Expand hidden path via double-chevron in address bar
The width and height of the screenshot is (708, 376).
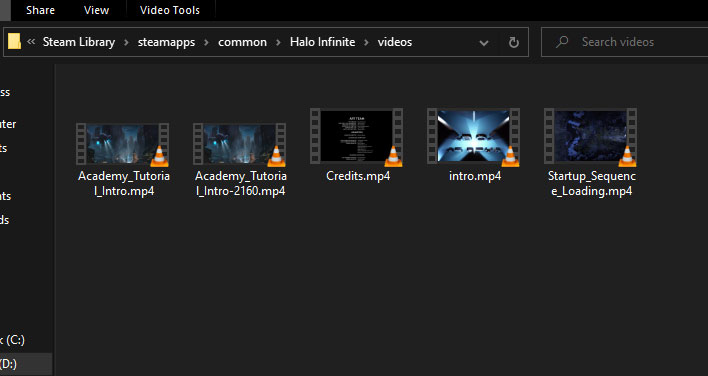point(31,42)
